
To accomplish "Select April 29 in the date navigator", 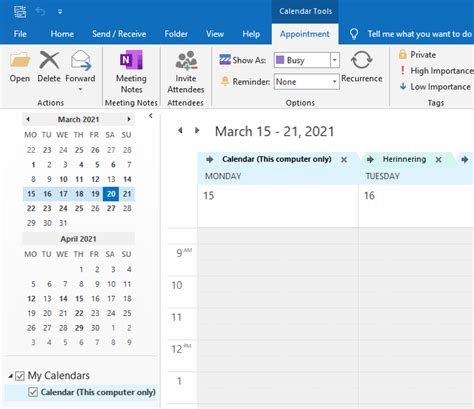I will (79, 328).
